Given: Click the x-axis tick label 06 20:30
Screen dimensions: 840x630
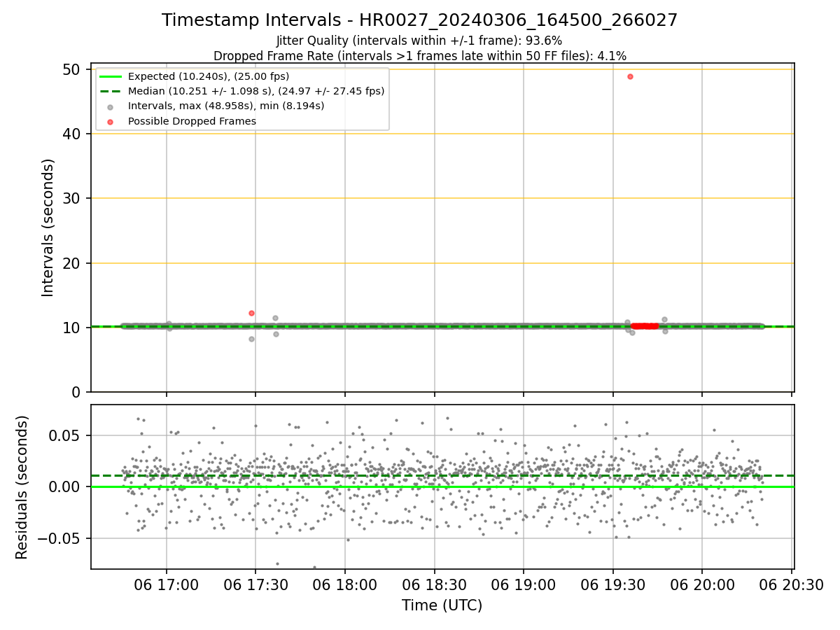Looking at the screenshot, I should [x=792, y=584].
